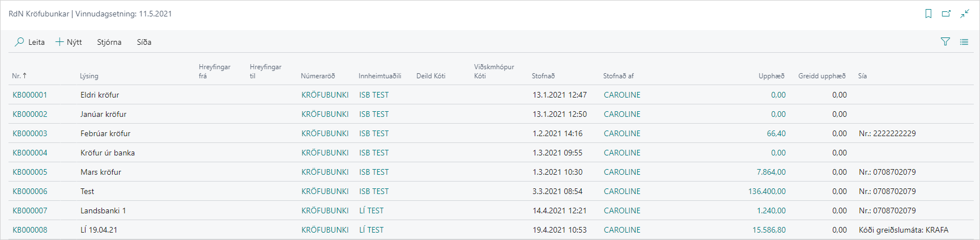Create new entry with Nýtt
The image size is (980, 240).
69,42
